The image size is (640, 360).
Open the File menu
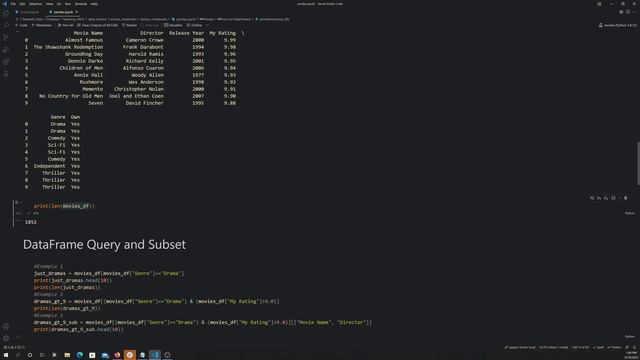pos(13,4)
